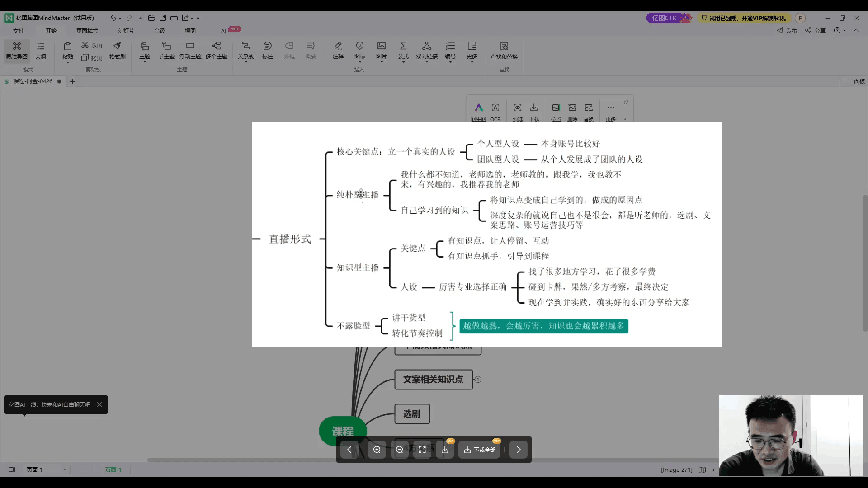This screenshot has width=868, height=488.
Task: Open the help dropdown arrow
Action: [x=844, y=31]
